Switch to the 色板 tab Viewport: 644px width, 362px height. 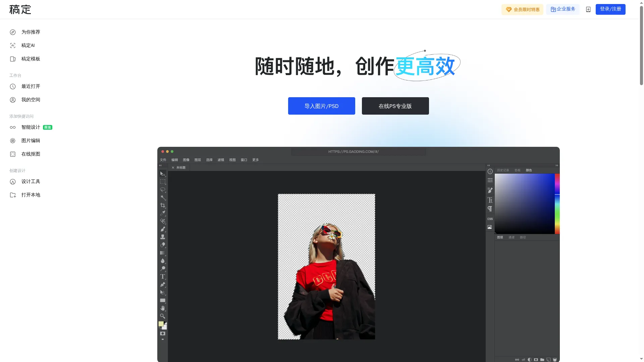point(517,170)
